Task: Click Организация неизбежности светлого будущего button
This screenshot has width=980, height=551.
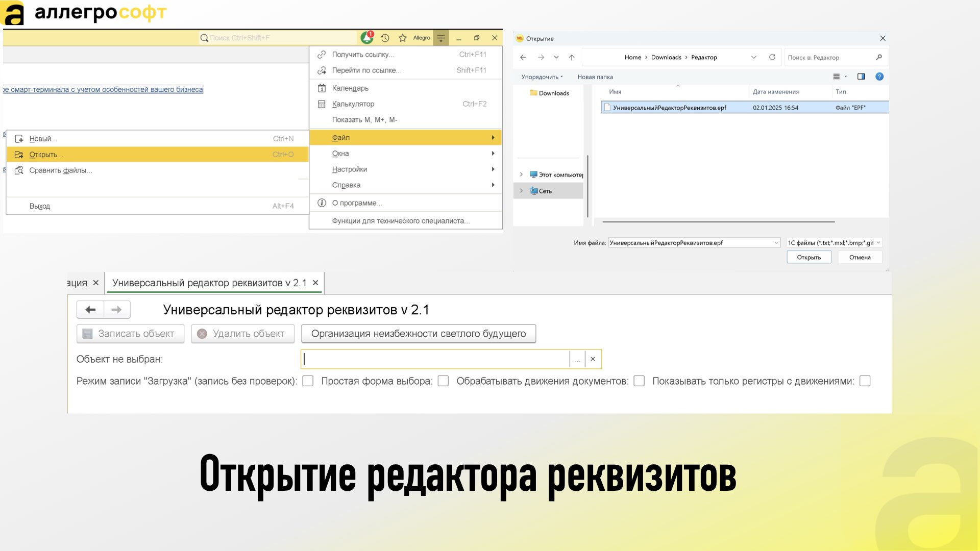Action: (419, 334)
